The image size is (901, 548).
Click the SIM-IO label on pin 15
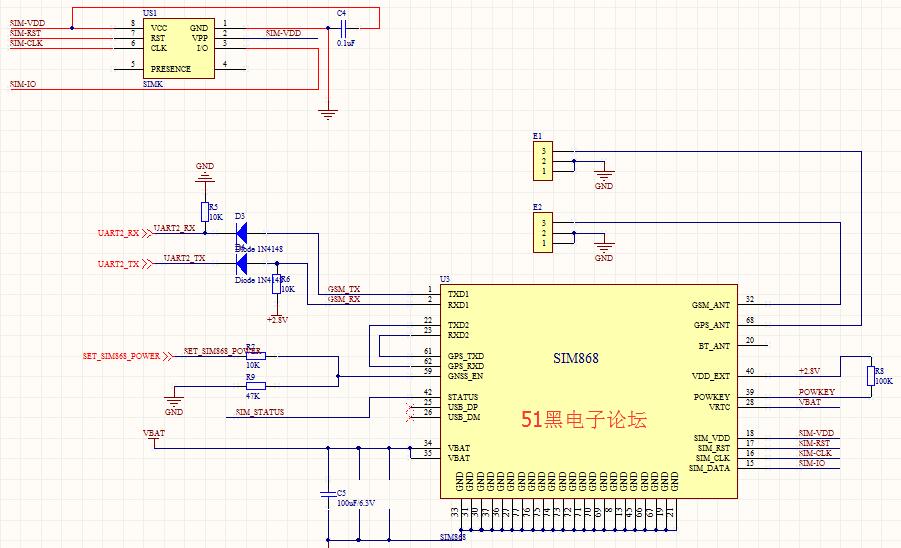point(811,463)
